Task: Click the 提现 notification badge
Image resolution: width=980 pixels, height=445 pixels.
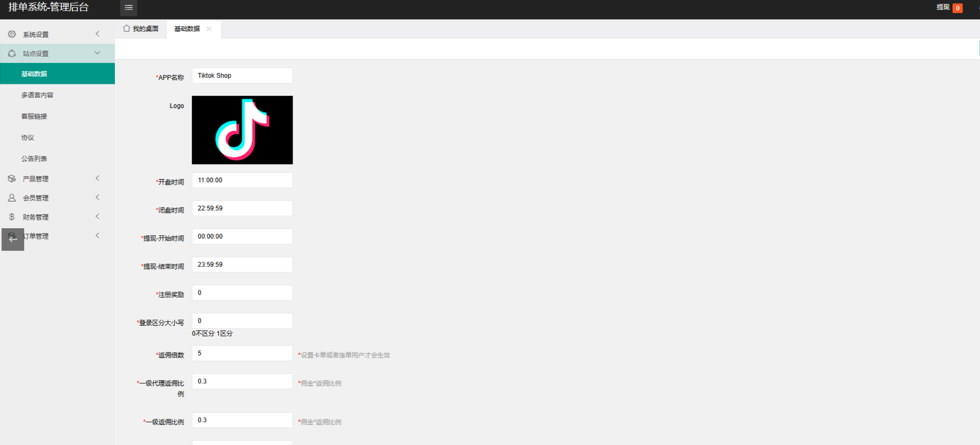Action: [957, 8]
